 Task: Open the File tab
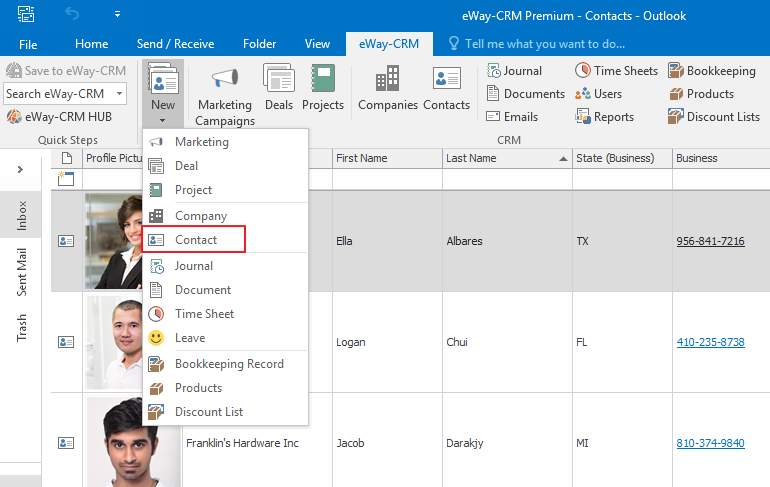pos(28,44)
